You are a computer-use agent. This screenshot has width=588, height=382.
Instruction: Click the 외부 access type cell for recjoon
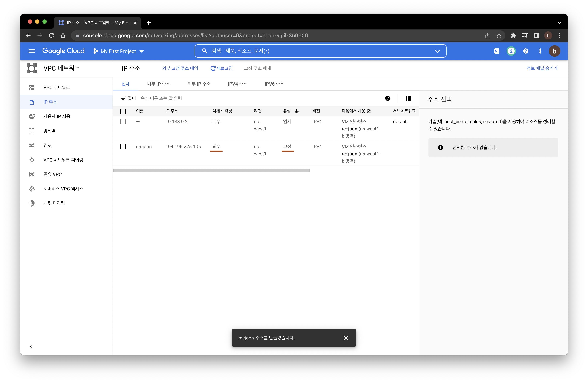point(216,147)
